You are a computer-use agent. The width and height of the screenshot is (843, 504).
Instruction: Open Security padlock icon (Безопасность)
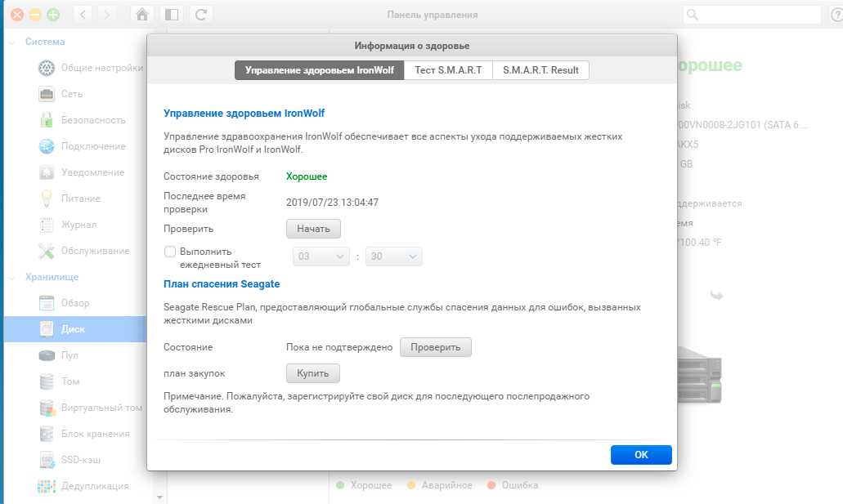click(47, 120)
